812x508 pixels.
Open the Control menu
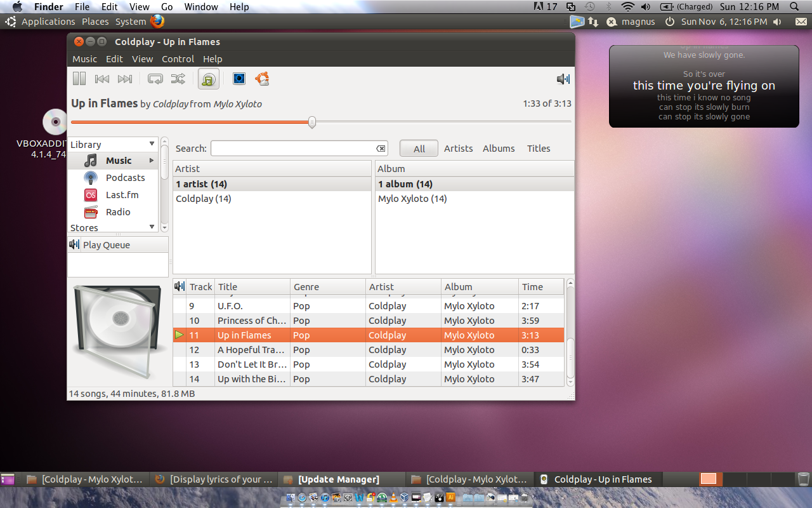pos(178,58)
